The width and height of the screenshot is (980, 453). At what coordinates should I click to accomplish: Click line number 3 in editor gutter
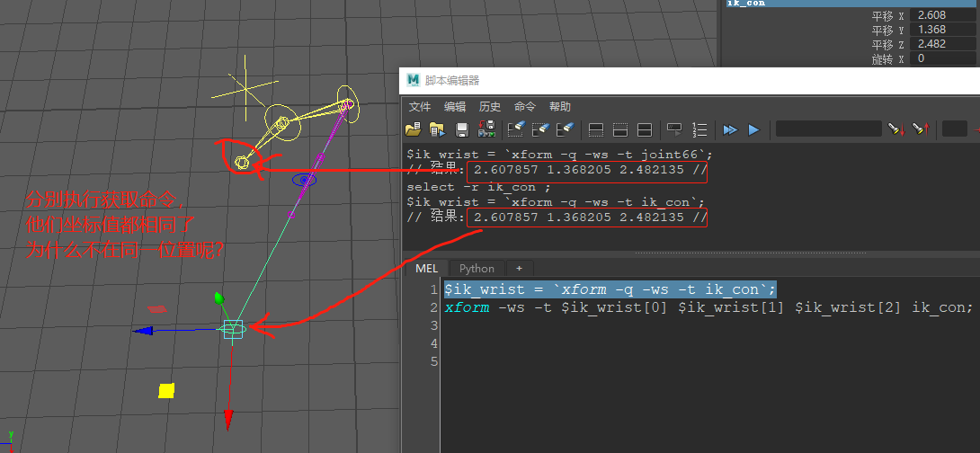pos(433,325)
